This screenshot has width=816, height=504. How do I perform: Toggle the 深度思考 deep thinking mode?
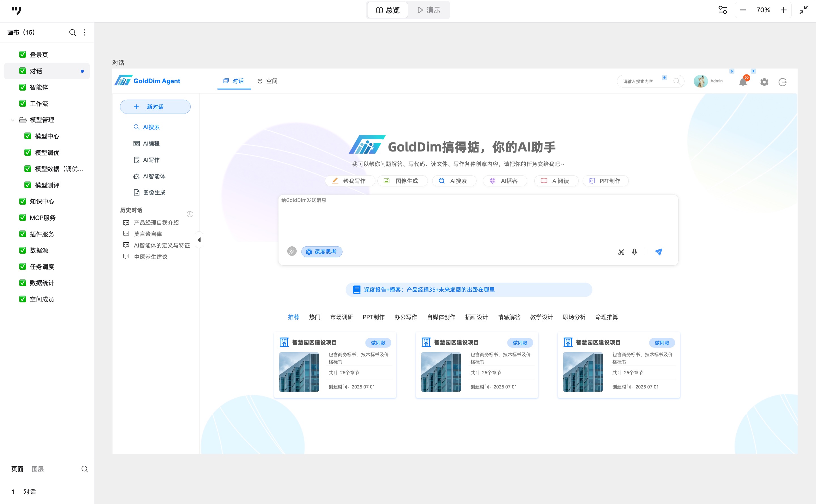(322, 252)
